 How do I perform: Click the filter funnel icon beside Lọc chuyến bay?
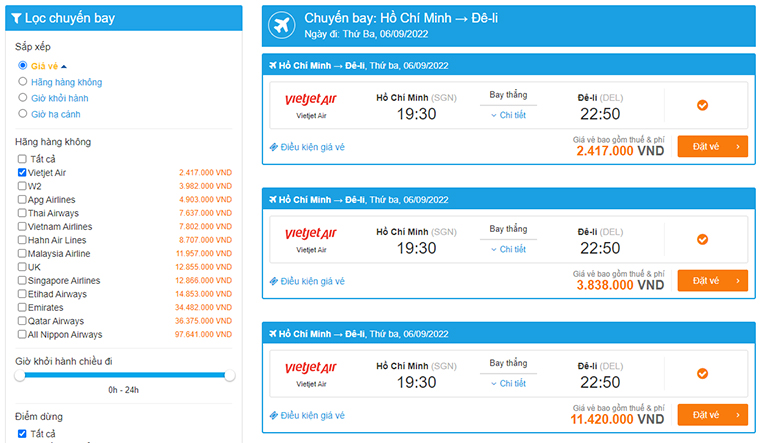point(17,18)
